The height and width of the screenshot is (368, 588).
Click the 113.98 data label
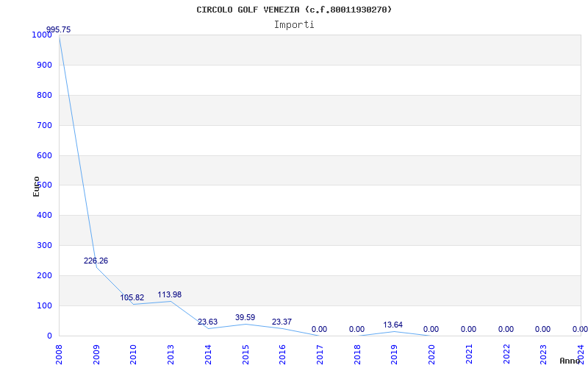pyautogui.click(x=170, y=295)
